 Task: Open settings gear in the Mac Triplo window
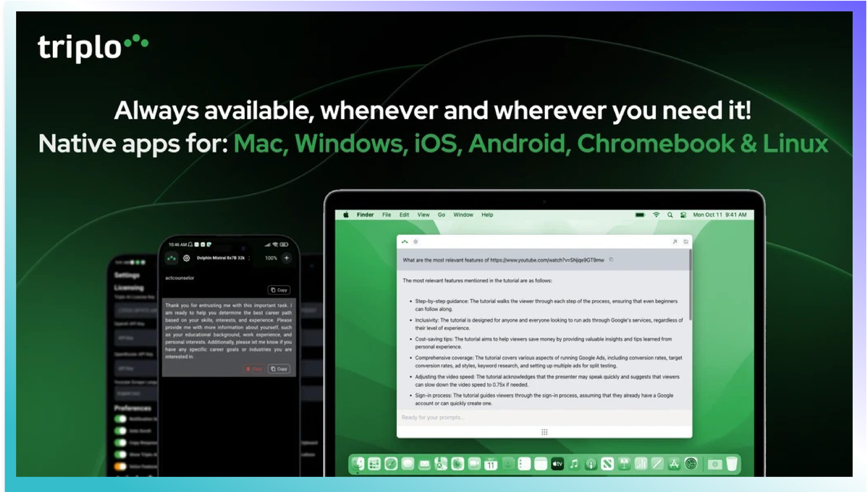click(x=416, y=242)
